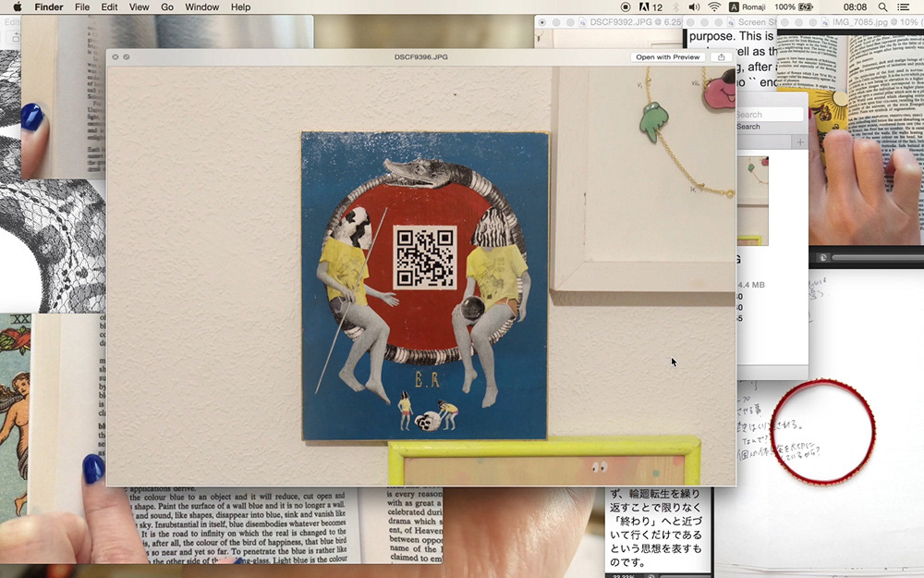Click the 08:08 clock

tap(855, 7)
